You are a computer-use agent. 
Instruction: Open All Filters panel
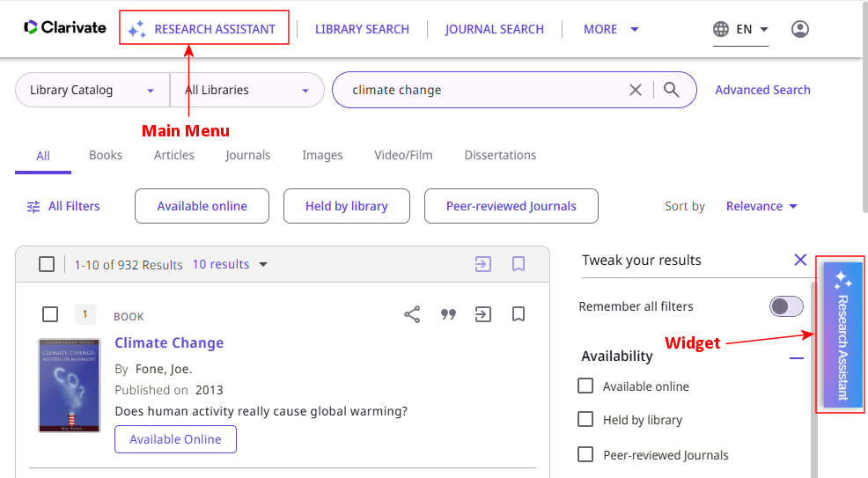pos(63,206)
